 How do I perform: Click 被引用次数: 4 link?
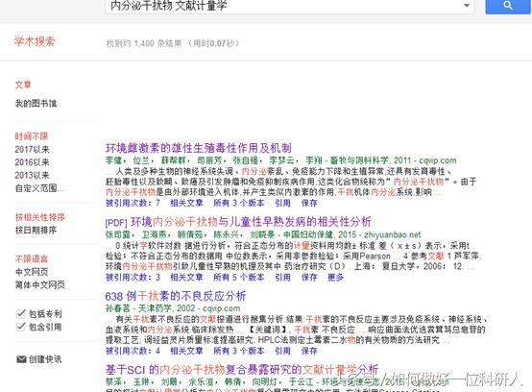point(133,351)
